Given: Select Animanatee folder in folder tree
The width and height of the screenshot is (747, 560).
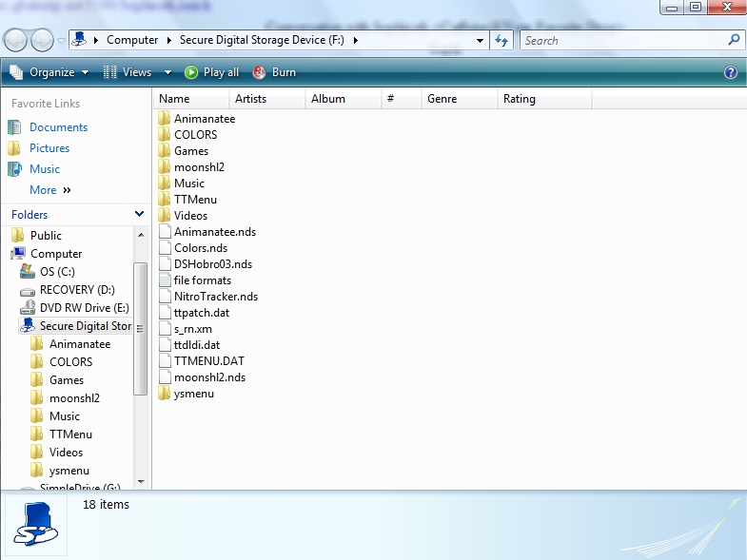Looking at the screenshot, I should point(80,344).
